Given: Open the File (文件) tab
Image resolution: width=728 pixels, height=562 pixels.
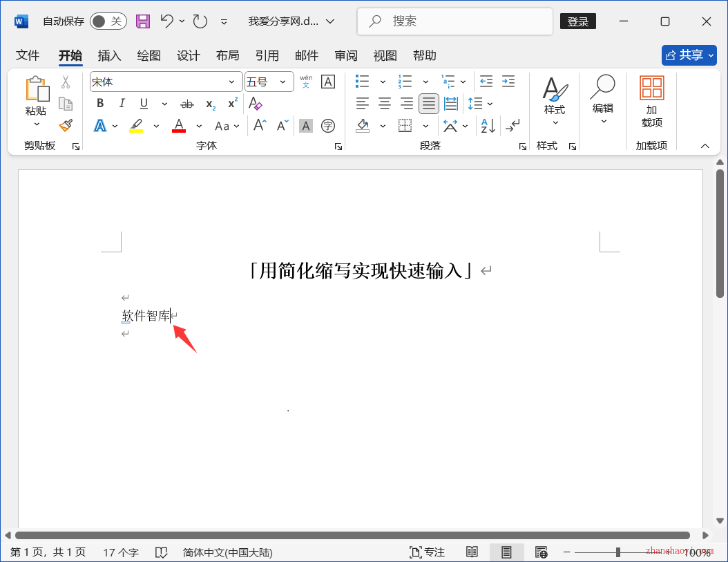Looking at the screenshot, I should point(28,56).
